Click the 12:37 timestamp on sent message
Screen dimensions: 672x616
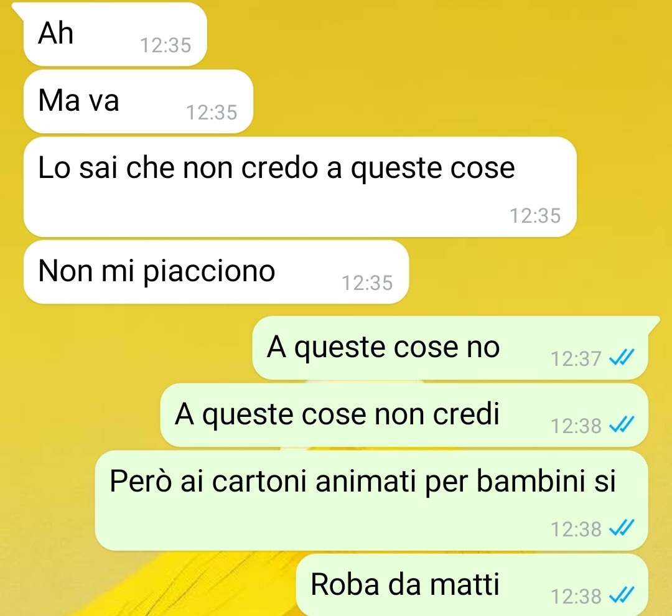(x=576, y=359)
